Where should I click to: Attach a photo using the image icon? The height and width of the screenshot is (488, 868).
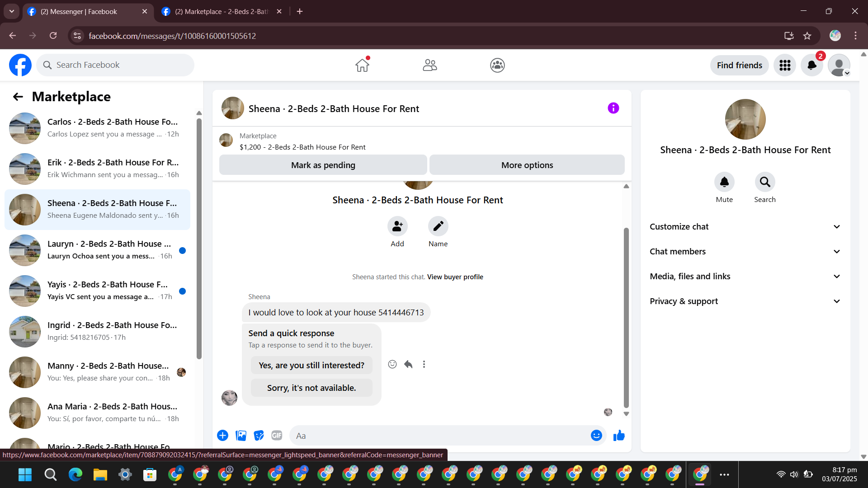[241, 435]
